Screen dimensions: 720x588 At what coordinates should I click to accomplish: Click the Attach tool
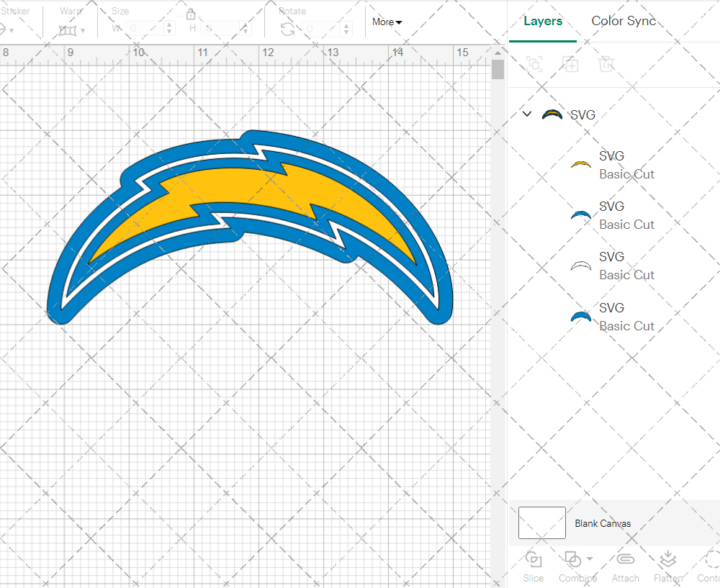pos(625,567)
